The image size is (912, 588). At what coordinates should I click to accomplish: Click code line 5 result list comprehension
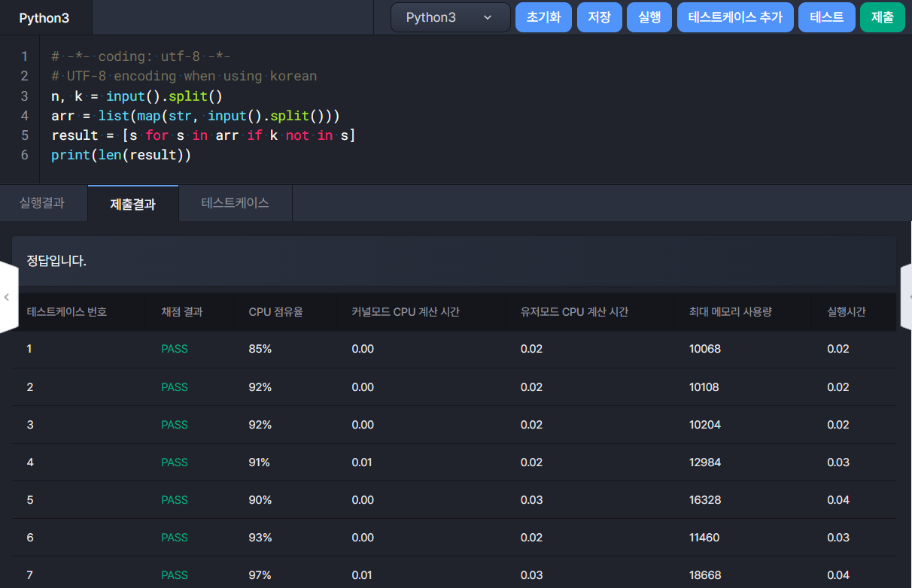tap(203, 135)
